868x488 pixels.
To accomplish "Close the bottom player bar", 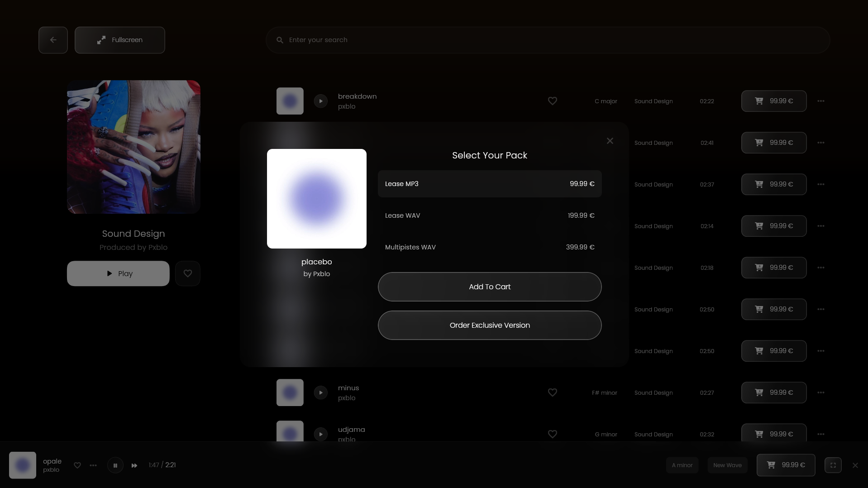I will pos(855,465).
